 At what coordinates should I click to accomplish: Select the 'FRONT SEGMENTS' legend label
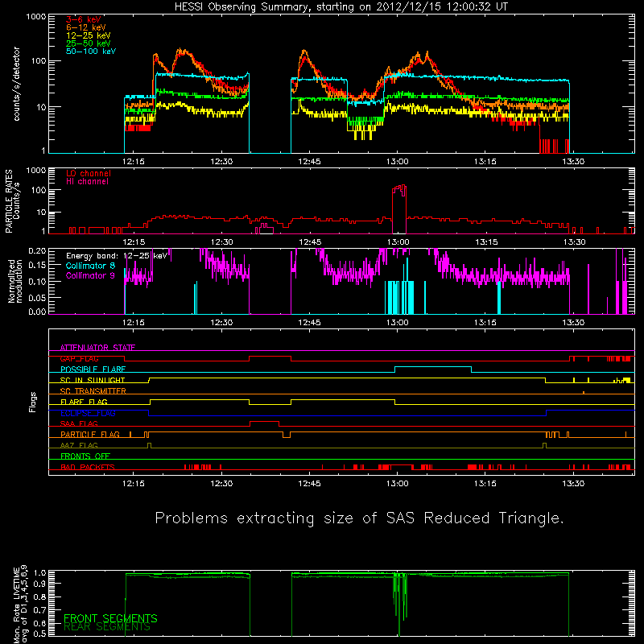pyautogui.click(x=110, y=618)
